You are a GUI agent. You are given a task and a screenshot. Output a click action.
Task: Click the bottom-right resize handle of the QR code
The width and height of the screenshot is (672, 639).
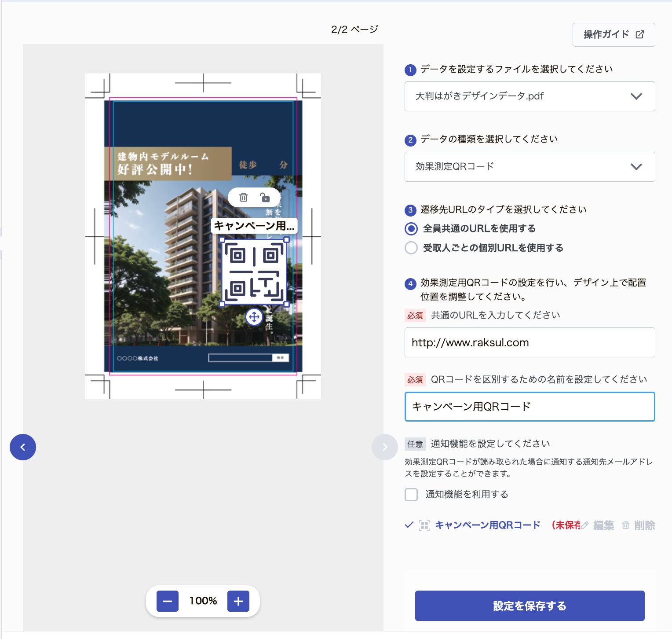coord(287,304)
